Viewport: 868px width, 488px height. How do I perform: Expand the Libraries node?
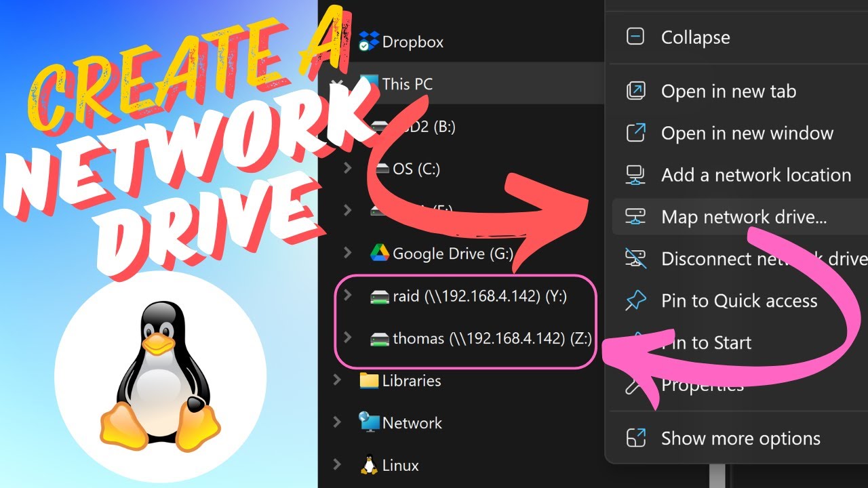click(x=337, y=380)
